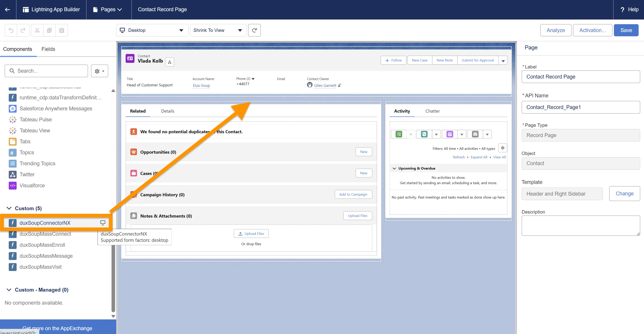
Task: Go back using the left arrow icon
Action: click(x=7, y=9)
